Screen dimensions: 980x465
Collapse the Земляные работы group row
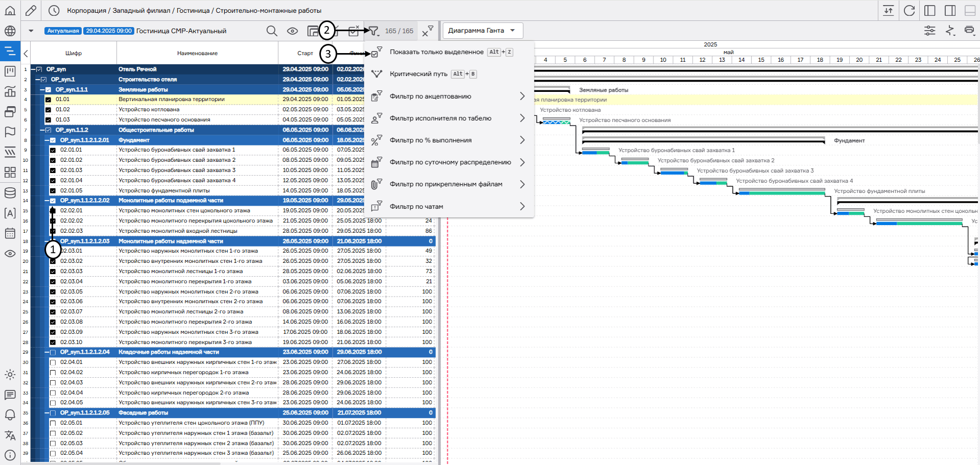(x=42, y=90)
